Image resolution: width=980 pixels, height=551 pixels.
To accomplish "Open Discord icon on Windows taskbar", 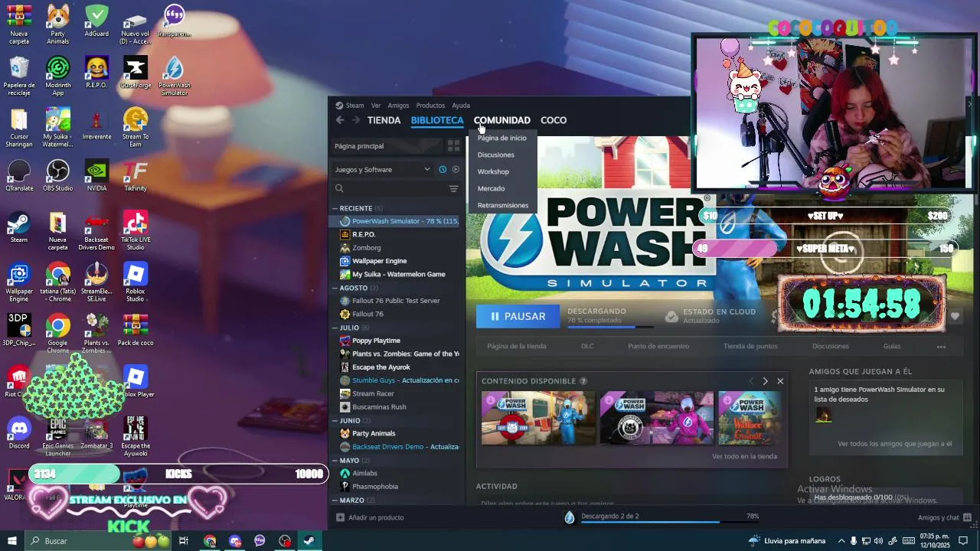I will click(x=235, y=541).
